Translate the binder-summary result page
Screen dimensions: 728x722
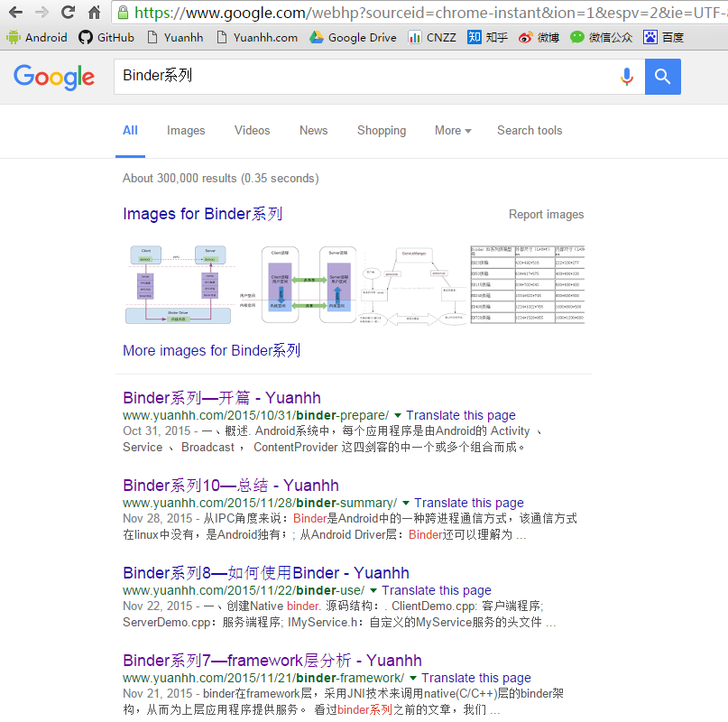469,502
